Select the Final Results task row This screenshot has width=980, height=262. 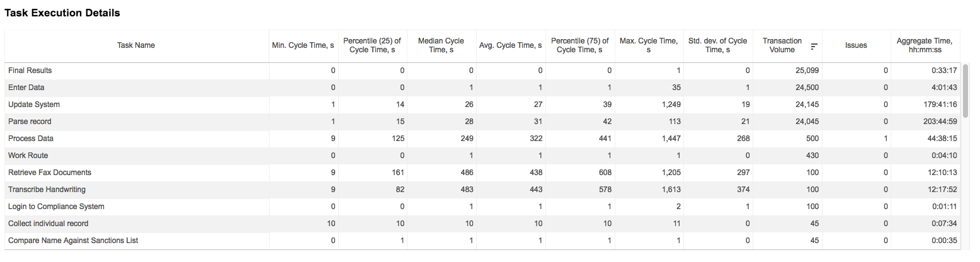[x=482, y=71]
